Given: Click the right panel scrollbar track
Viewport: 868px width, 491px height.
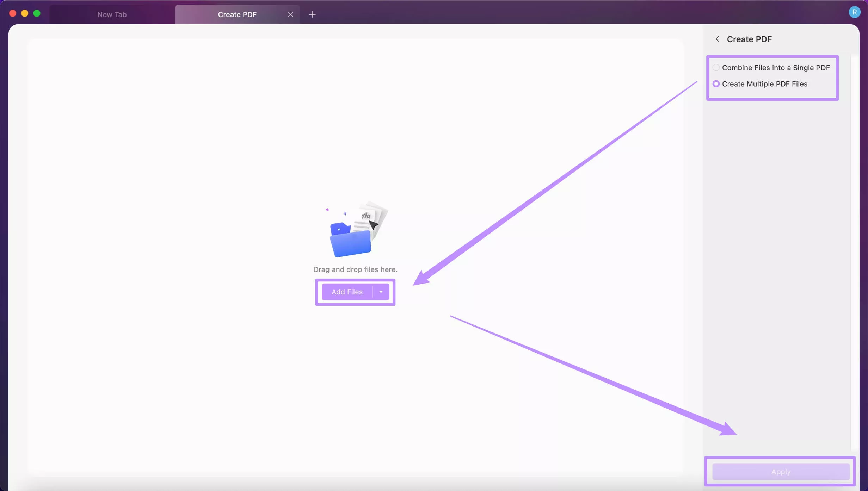Looking at the screenshot, I should pyautogui.click(x=854, y=247).
